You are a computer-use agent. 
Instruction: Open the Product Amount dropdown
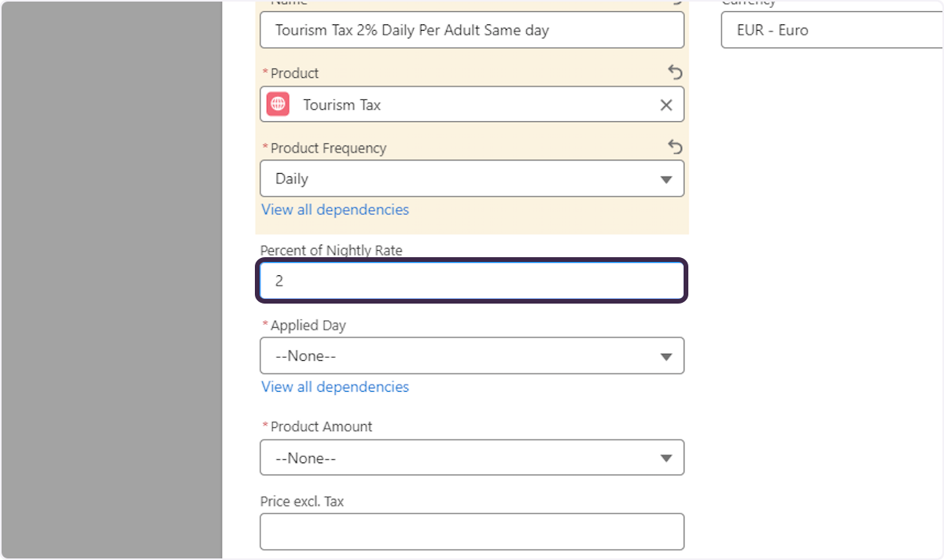[472, 458]
